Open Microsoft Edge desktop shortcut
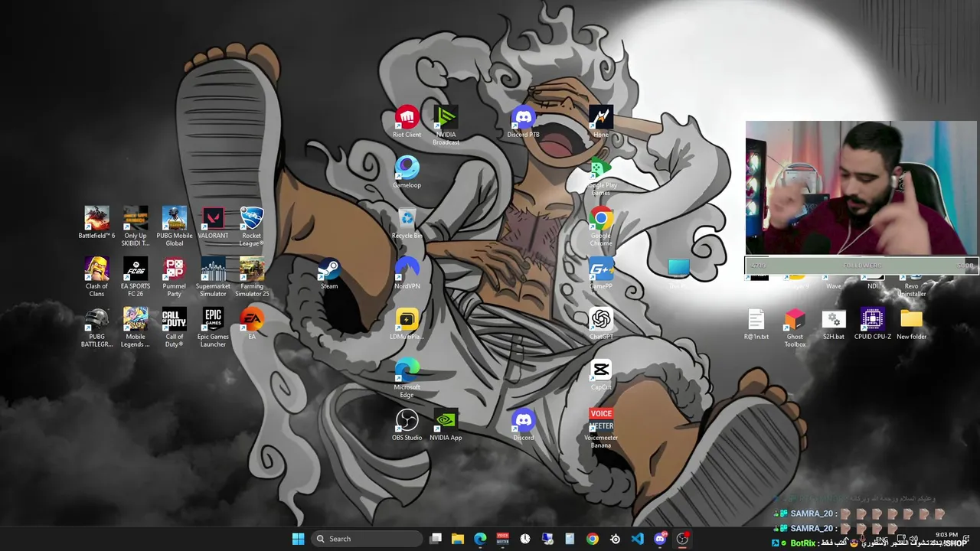The height and width of the screenshot is (551, 980). pyautogui.click(x=407, y=377)
